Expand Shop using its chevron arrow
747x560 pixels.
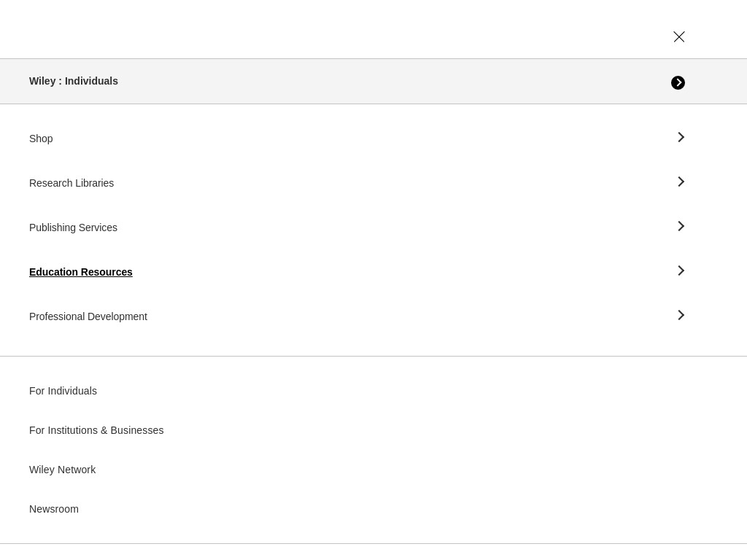pyautogui.click(x=681, y=137)
